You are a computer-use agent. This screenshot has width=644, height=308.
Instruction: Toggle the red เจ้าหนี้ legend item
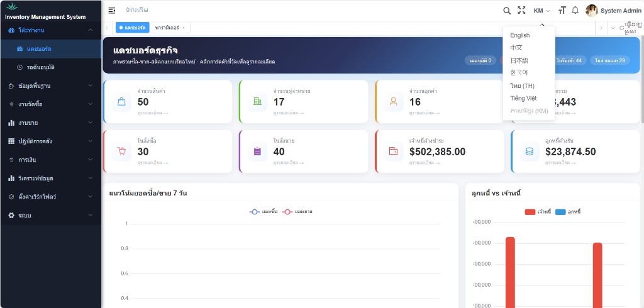[538, 212]
